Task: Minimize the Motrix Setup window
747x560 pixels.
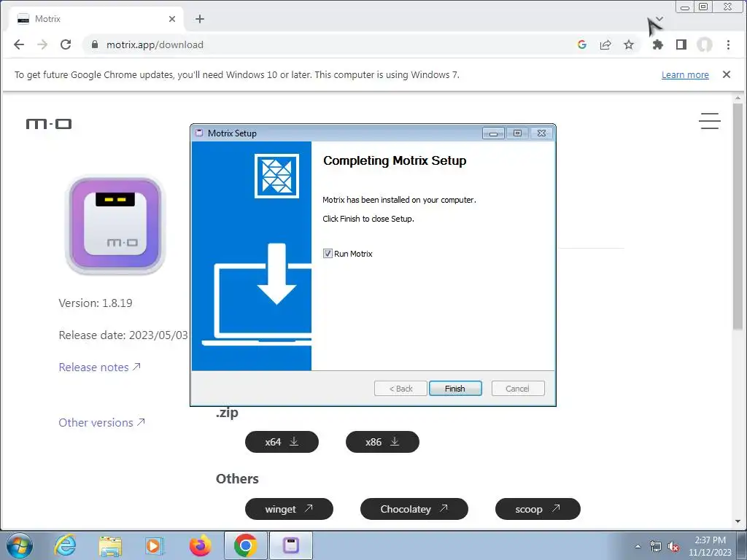Action: click(493, 133)
